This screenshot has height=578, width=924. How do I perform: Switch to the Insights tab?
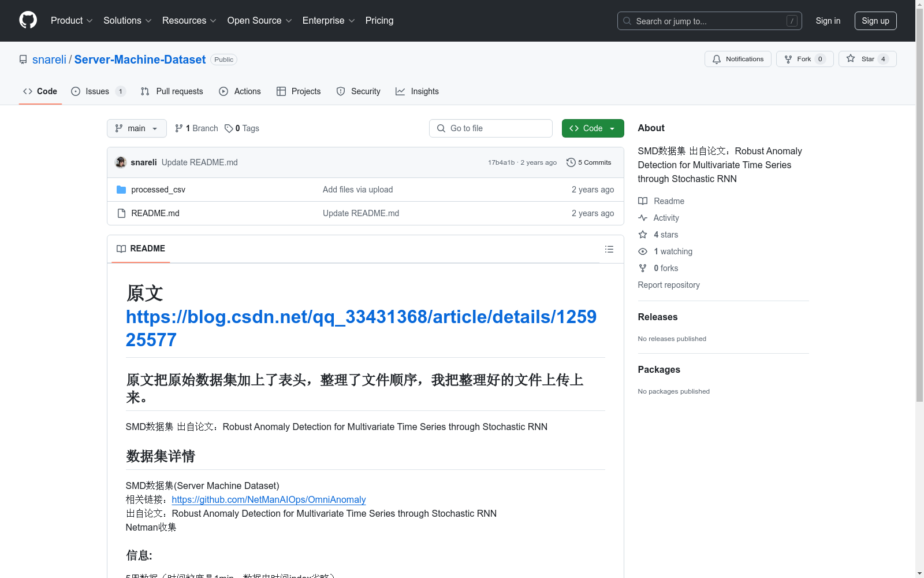[417, 91]
